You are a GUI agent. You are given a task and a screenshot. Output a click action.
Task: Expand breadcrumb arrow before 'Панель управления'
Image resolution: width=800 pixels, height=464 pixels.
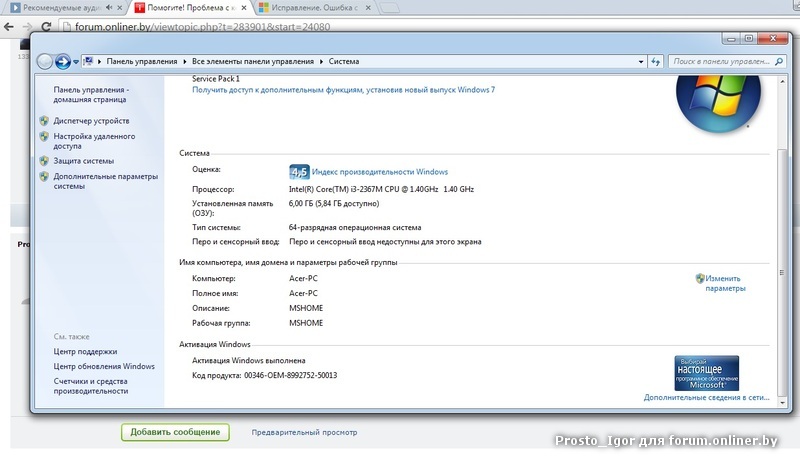pyautogui.click(x=99, y=61)
